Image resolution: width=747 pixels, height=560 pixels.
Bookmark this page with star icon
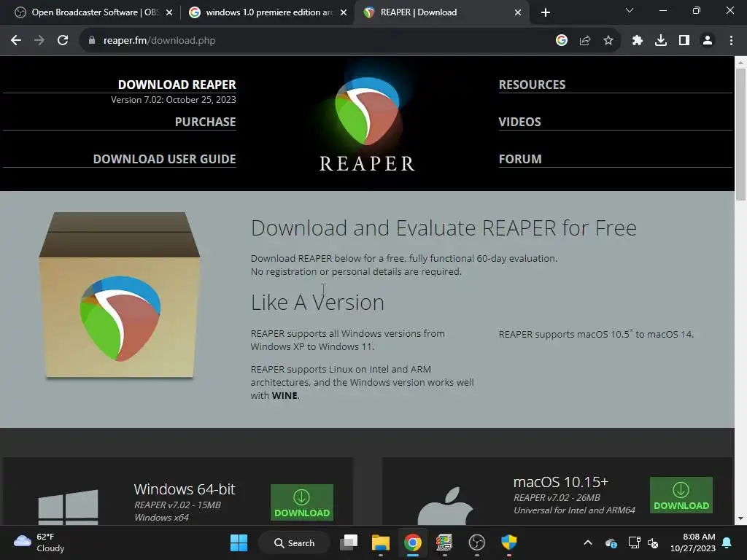pyautogui.click(x=608, y=41)
